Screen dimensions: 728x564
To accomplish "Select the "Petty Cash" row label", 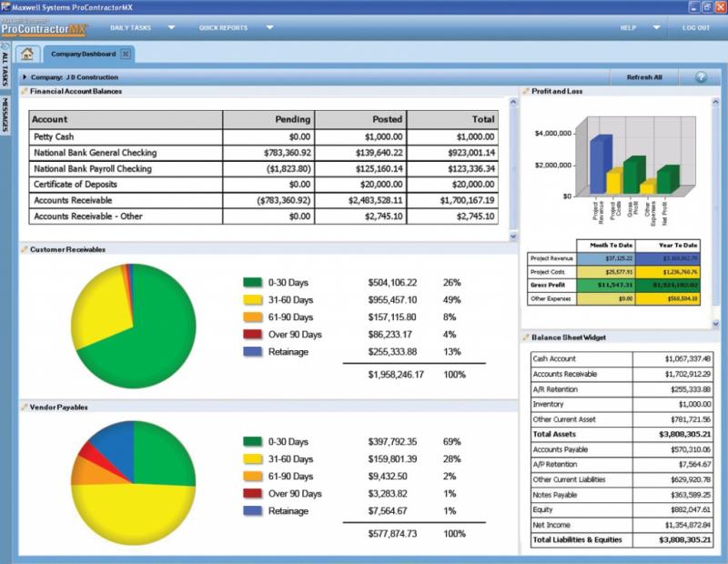I will [x=54, y=137].
